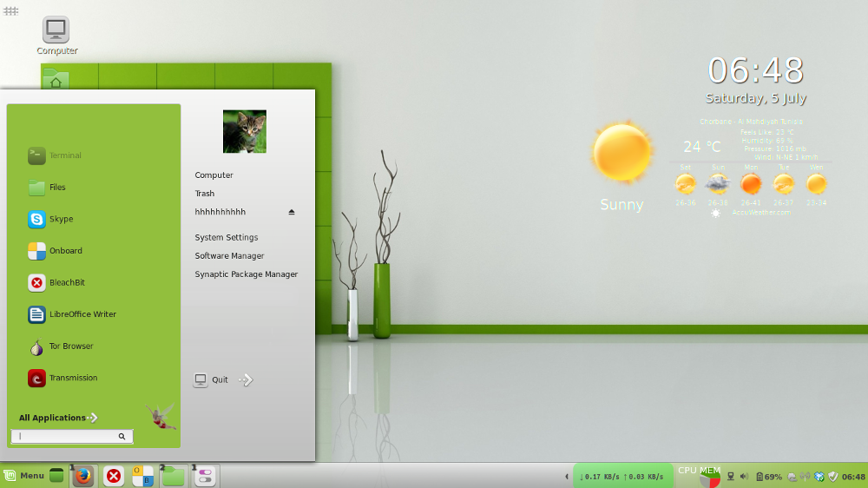The height and width of the screenshot is (488, 868).
Task: Click the small sun icon below forecast
Action: click(715, 214)
